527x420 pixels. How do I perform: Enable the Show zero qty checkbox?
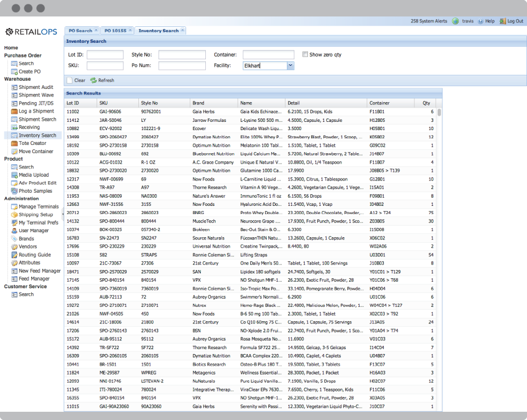(305, 53)
